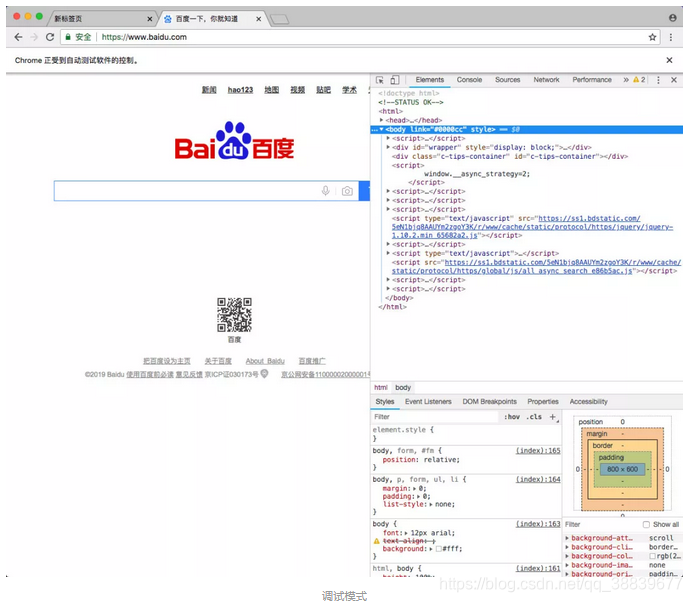Click the secure lock icon in address bar

coord(68,37)
